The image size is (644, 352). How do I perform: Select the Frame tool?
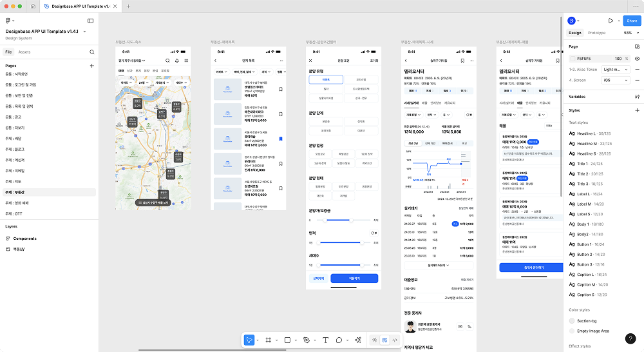click(x=269, y=340)
